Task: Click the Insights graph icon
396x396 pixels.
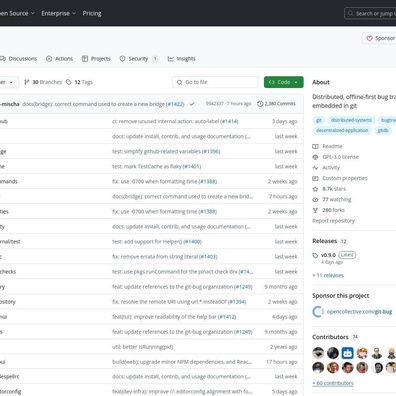Action: [171, 59]
